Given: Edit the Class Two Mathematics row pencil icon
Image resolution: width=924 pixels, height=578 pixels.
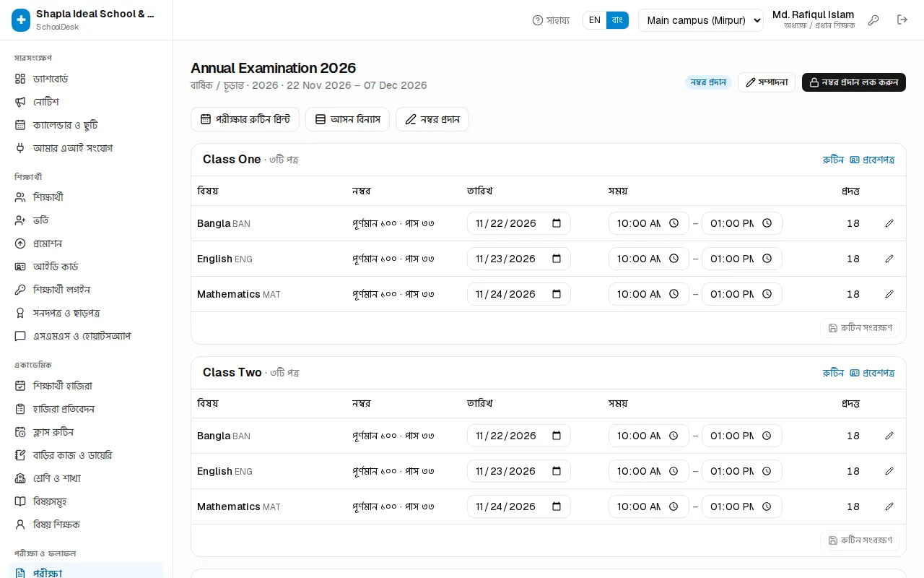Looking at the screenshot, I should tap(889, 506).
